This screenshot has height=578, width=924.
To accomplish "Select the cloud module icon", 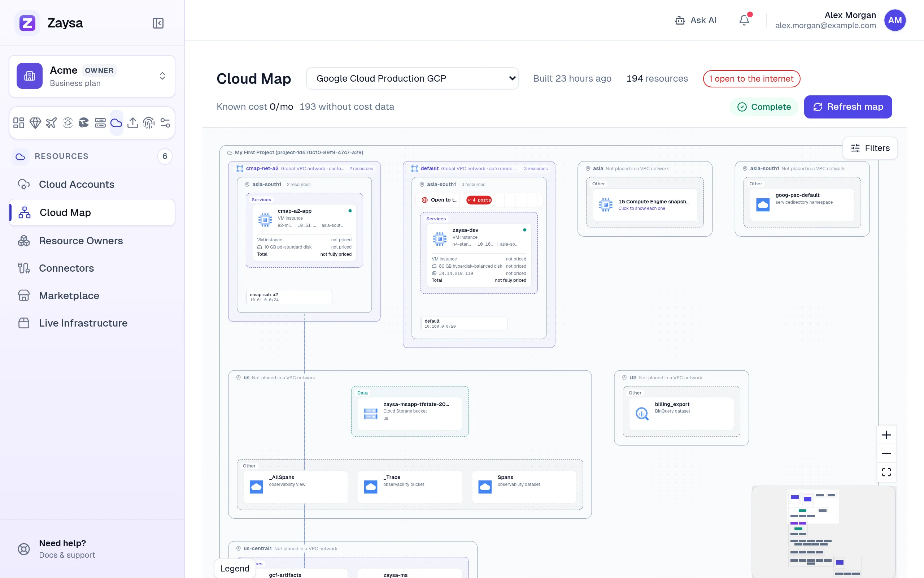I will click(116, 123).
